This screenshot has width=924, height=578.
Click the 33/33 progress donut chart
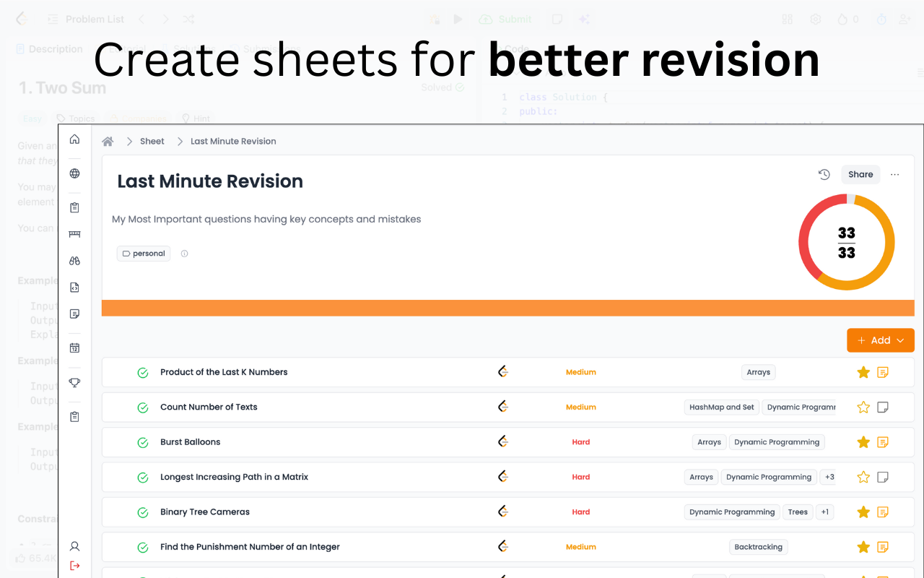tap(846, 242)
